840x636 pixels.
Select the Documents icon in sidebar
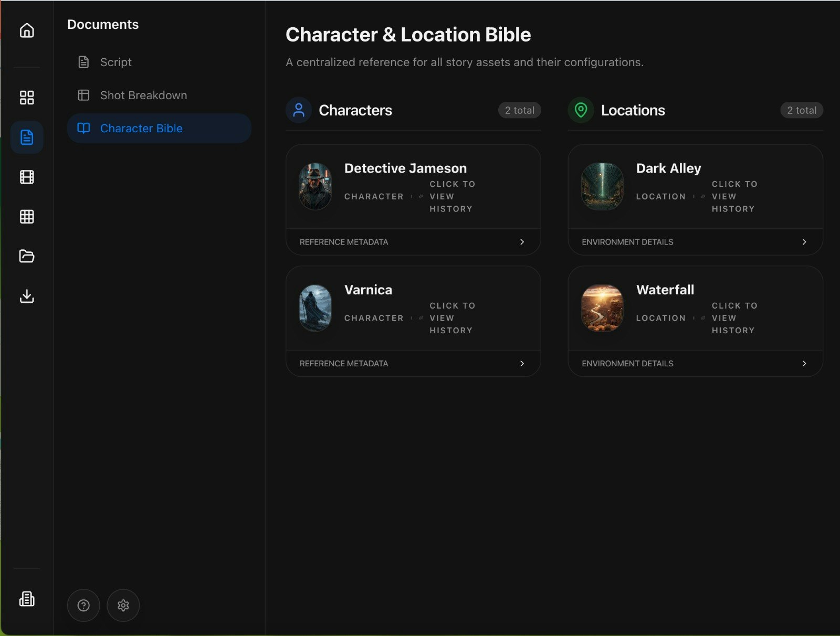(x=27, y=137)
